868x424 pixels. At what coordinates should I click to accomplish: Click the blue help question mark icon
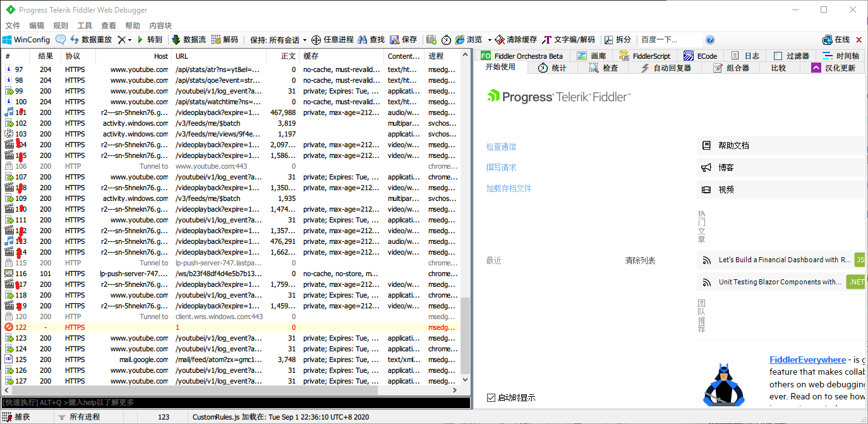(710, 39)
